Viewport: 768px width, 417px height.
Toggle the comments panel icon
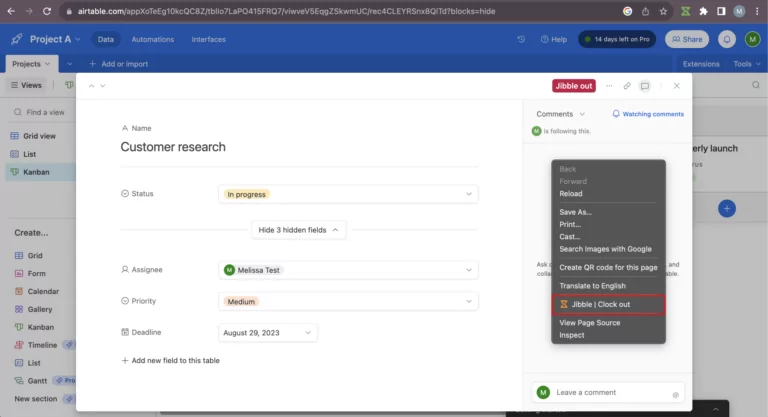tap(645, 86)
